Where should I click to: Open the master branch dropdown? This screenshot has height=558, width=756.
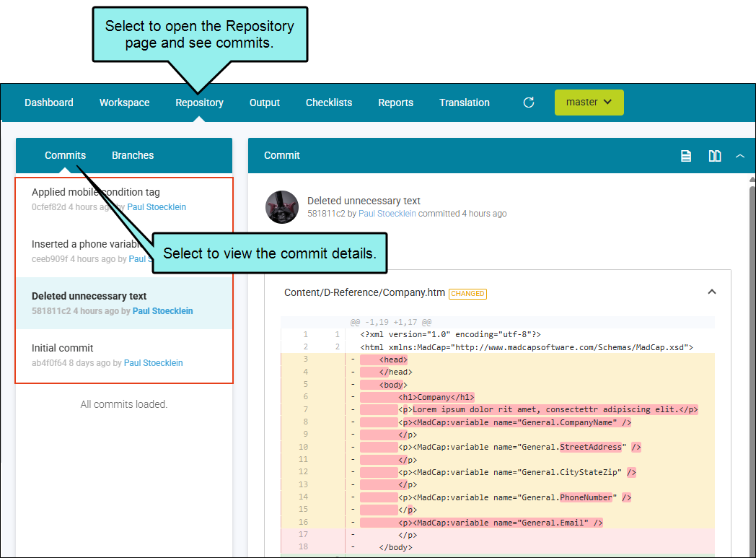coord(589,103)
